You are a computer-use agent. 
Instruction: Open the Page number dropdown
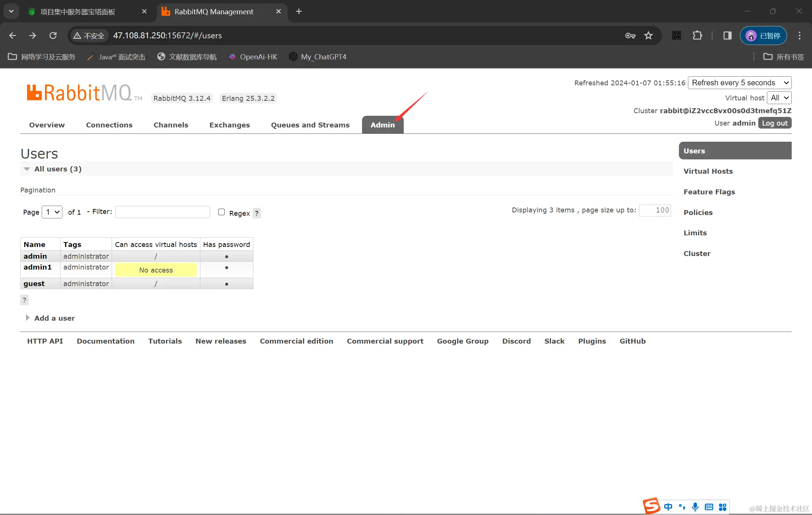52,212
